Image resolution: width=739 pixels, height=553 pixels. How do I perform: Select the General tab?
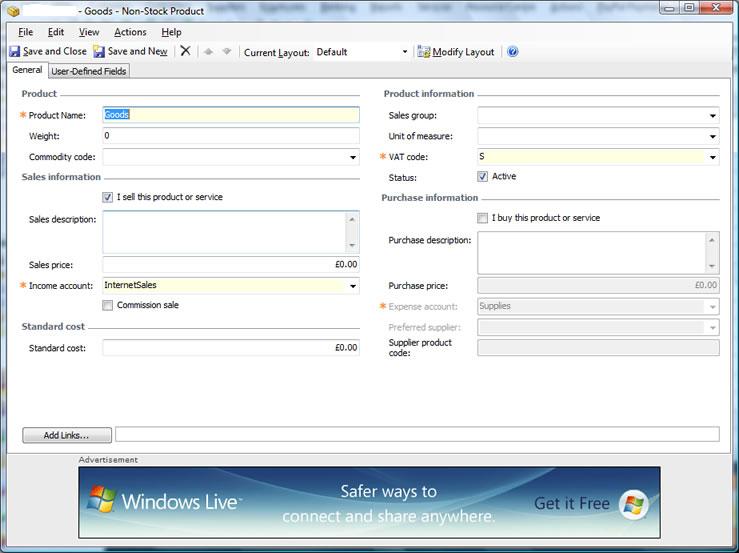[27, 70]
